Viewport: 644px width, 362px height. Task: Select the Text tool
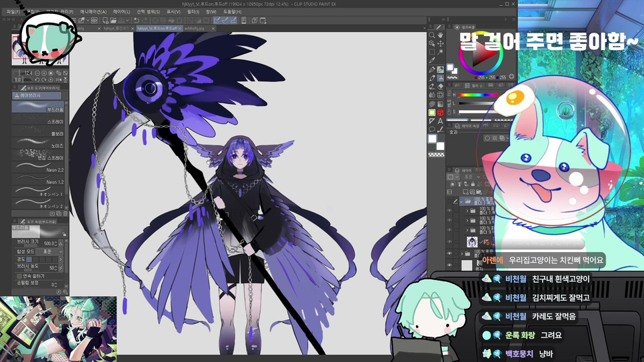click(x=440, y=121)
